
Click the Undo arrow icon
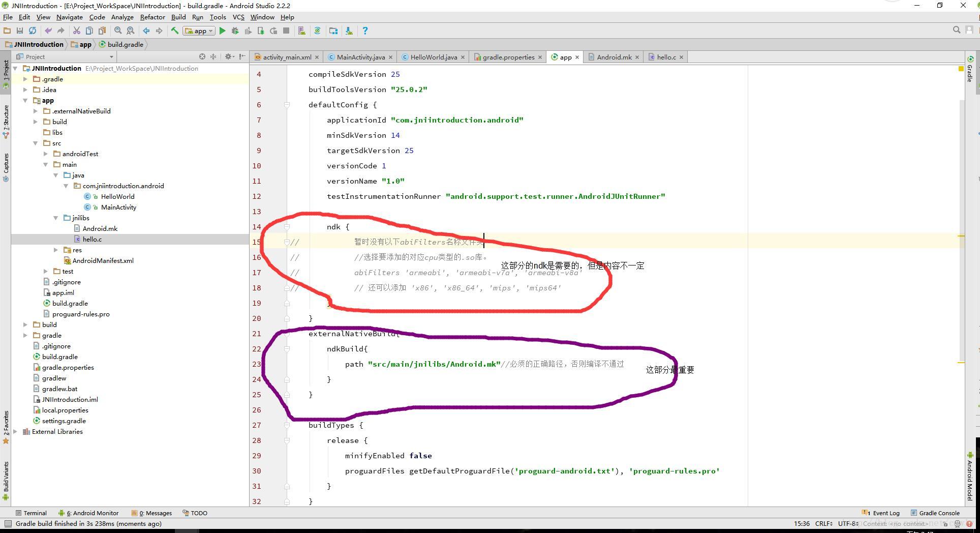[48, 31]
